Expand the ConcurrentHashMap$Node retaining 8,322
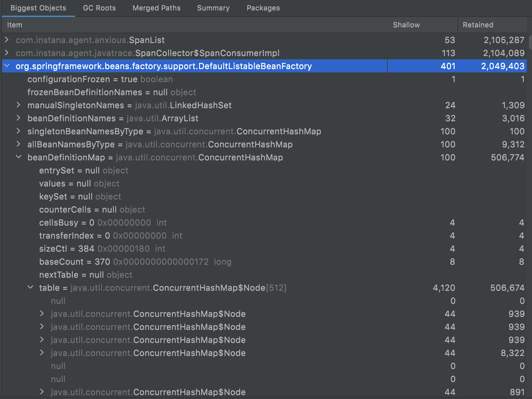This screenshot has height=399, width=532. pyautogui.click(x=42, y=353)
